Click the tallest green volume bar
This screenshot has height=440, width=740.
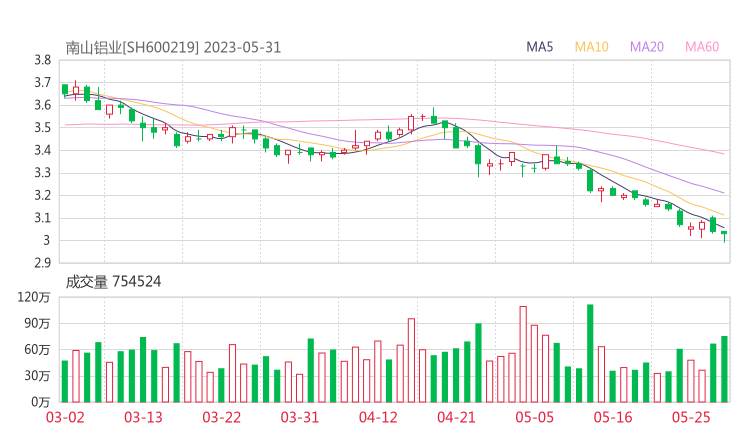point(590,354)
